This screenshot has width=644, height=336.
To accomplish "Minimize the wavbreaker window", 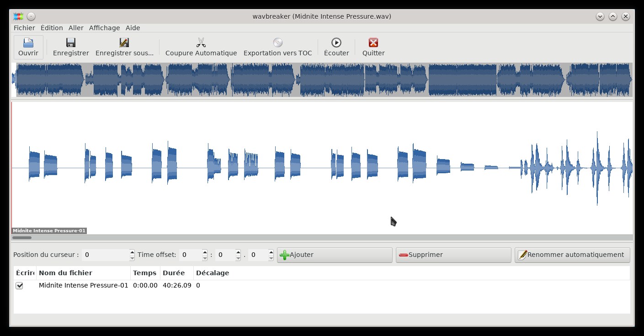I will (600, 16).
